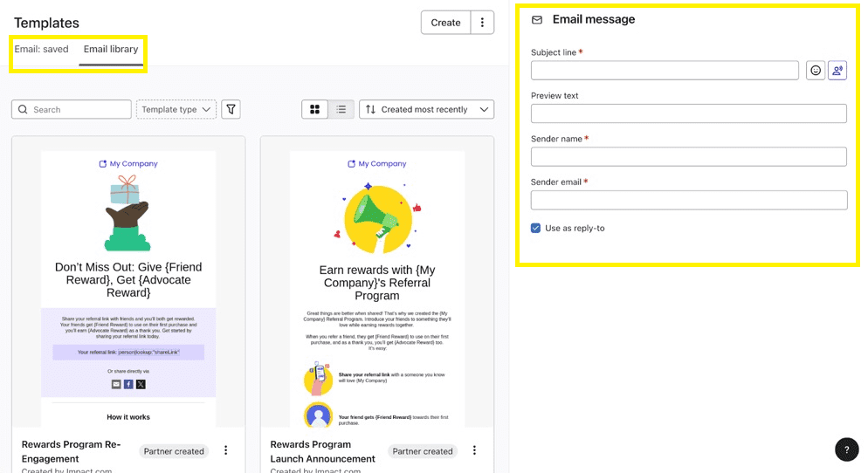Viewport: 868px width, 473px height.
Task: Open the help question mark button
Action: 846,449
